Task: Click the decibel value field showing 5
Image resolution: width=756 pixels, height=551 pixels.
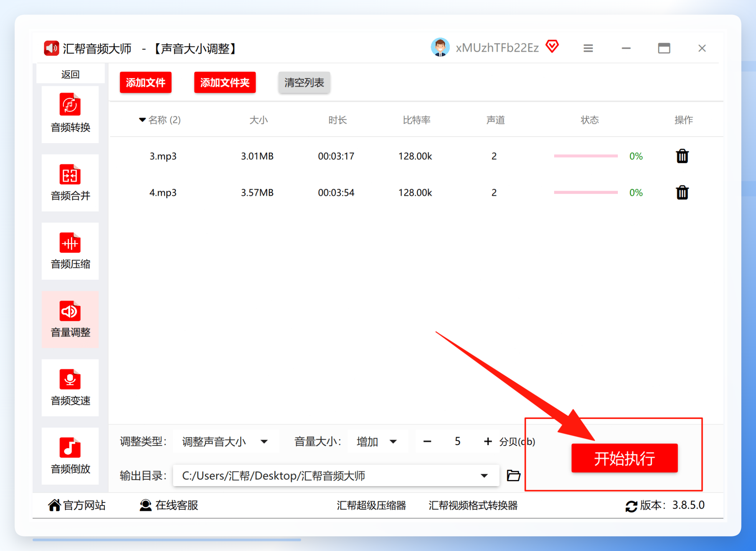Action: click(457, 442)
